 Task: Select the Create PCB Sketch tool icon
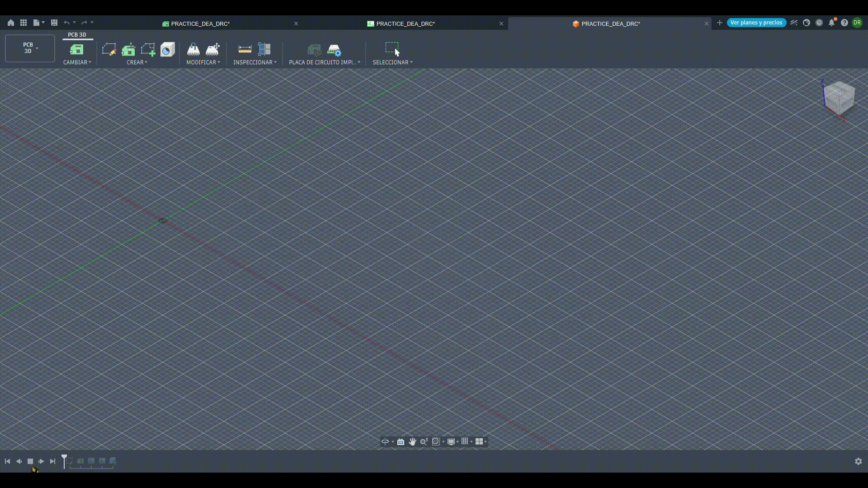pos(109,49)
